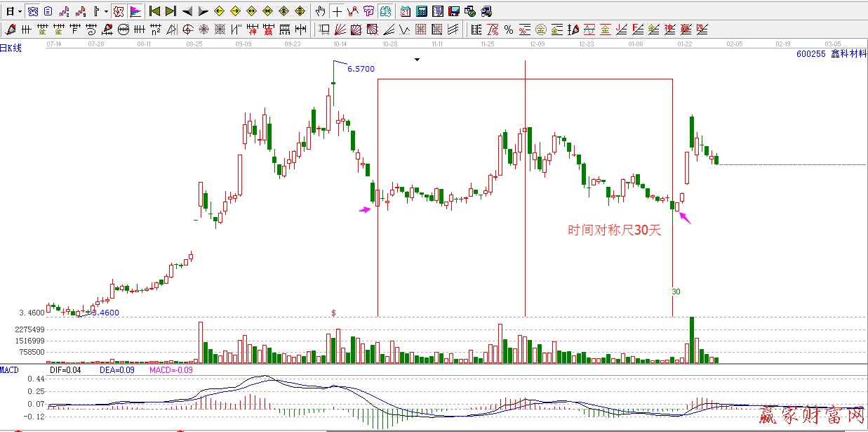Toggle the hand pan tool
Viewport: 868px width, 432px height.
(321, 11)
